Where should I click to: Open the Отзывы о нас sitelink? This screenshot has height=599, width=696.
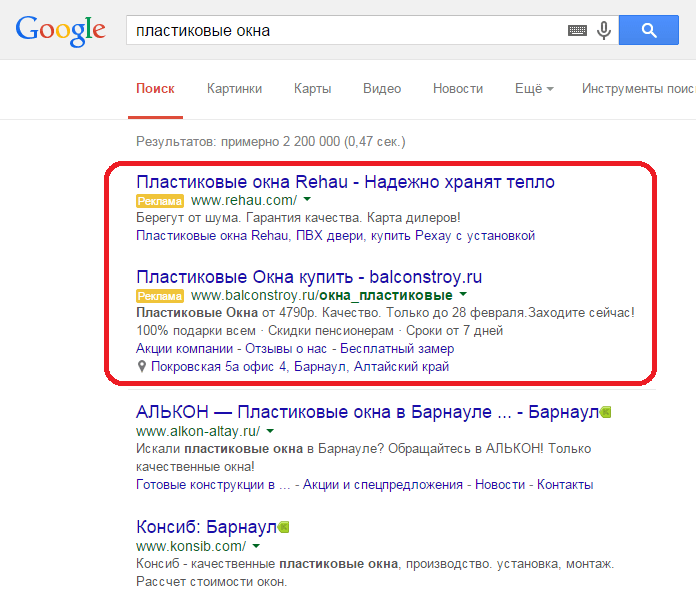pos(286,349)
